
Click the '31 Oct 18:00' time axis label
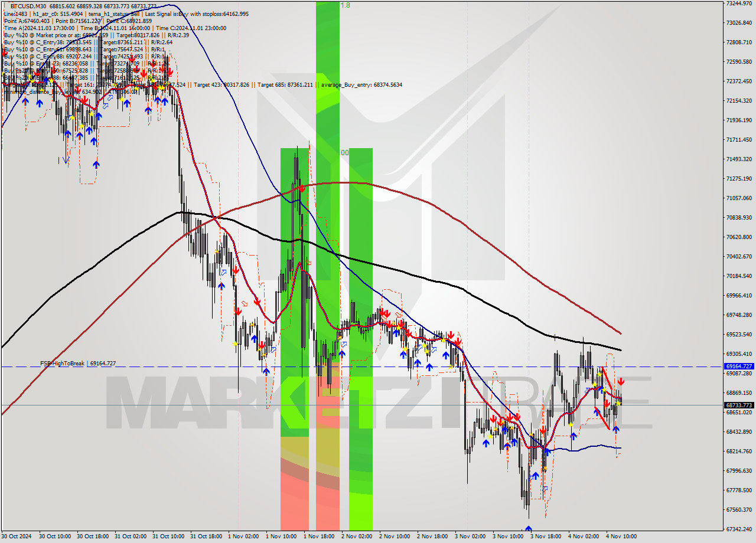pos(206,537)
